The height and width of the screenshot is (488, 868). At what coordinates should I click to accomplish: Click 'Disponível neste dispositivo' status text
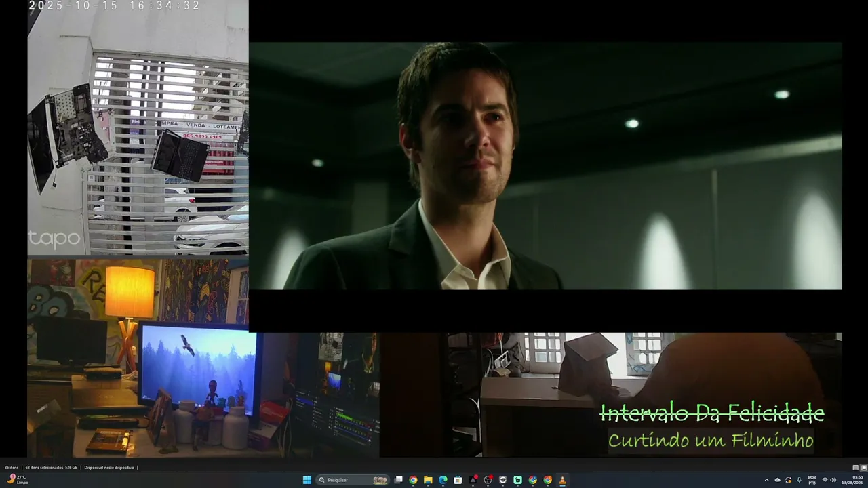(x=109, y=468)
